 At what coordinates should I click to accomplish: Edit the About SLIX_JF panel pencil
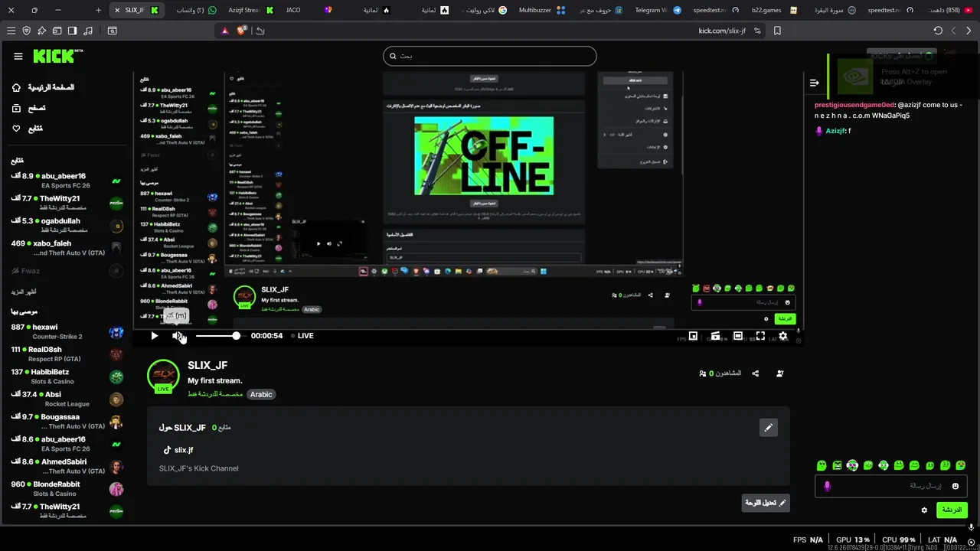pyautogui.click(x=768, y=428)
